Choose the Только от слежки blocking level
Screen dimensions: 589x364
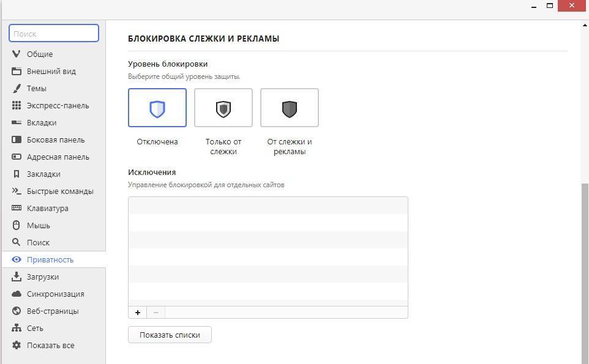tap(223, 108)
